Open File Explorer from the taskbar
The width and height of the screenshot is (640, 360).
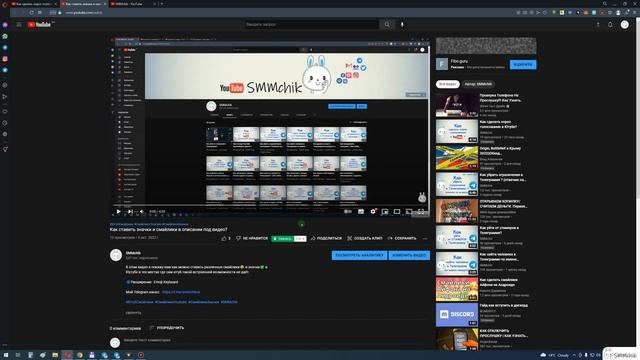pos(55,355)
